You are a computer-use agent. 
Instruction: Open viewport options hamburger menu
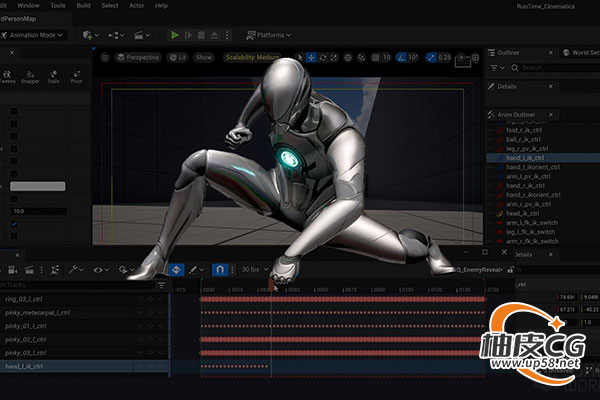(105, 57)
